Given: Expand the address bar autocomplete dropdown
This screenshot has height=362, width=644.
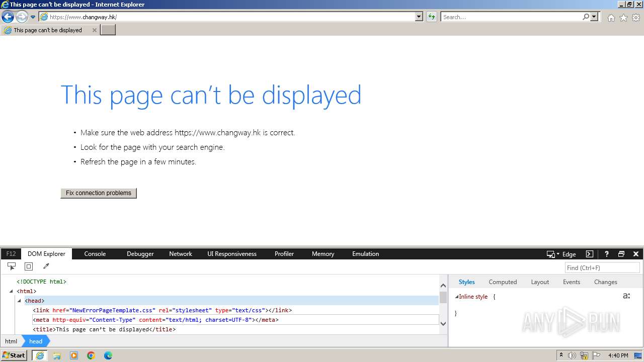Looking at the screenshot, I should click(x=419, y=17).
